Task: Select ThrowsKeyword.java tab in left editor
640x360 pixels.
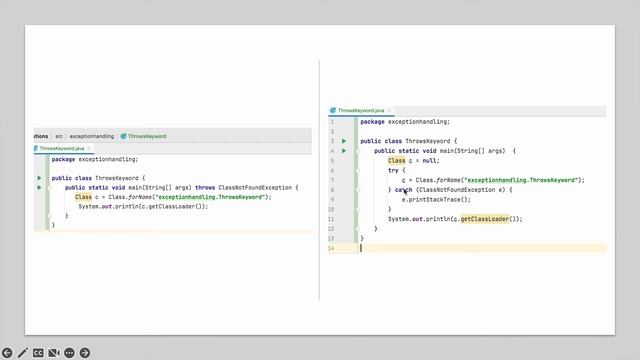Action: (62, 149)
